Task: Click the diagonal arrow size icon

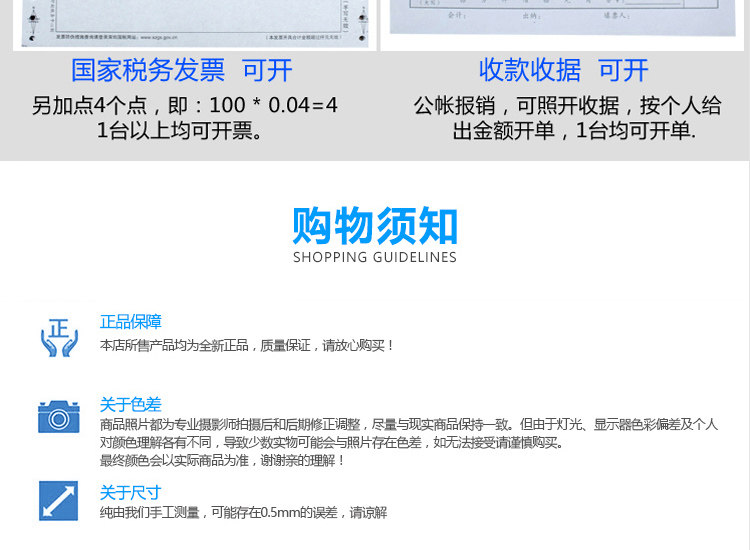Action: pyautogui.click(x=58, y=501)
